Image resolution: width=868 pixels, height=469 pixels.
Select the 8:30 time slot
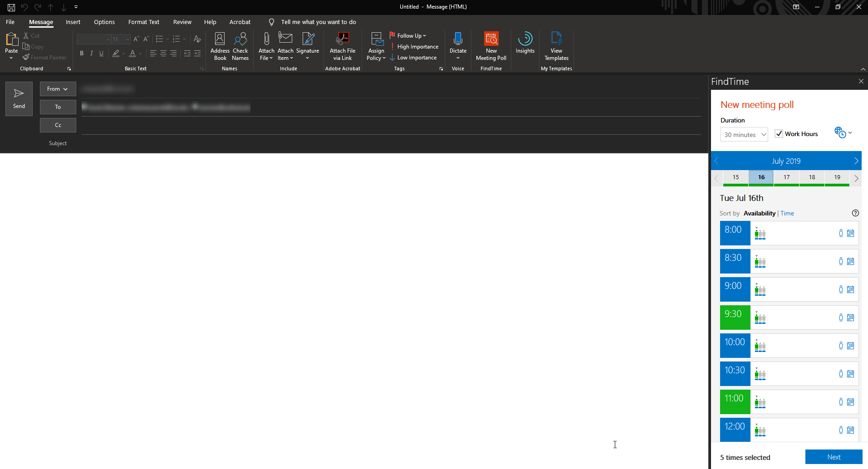click(x=735, y=261)
